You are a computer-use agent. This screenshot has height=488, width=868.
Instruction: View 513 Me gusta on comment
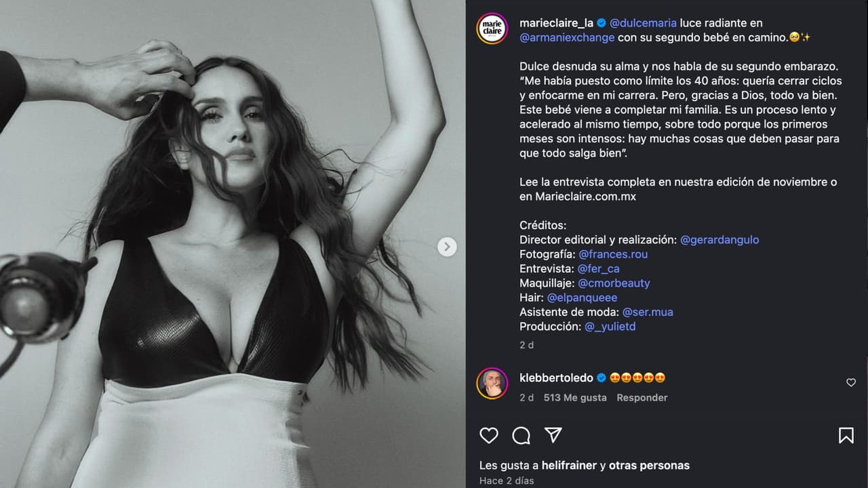[x=574, y=398]
